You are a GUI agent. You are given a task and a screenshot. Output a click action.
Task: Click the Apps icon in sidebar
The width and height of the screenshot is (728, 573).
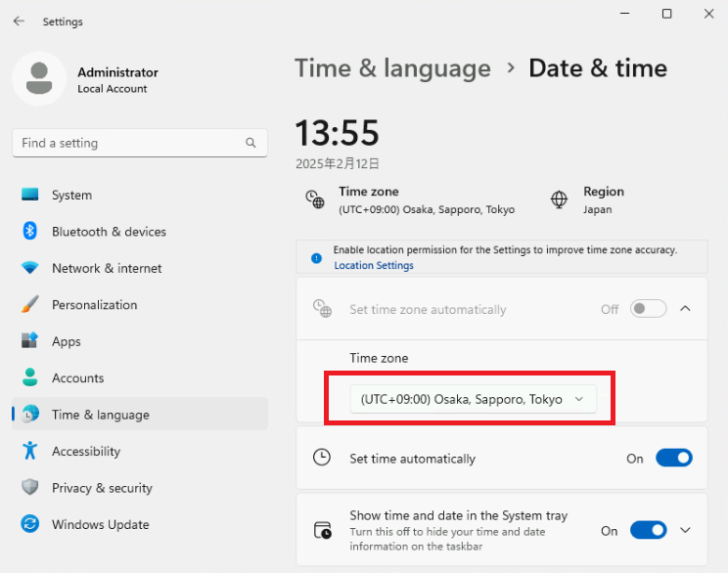point(29,341)
